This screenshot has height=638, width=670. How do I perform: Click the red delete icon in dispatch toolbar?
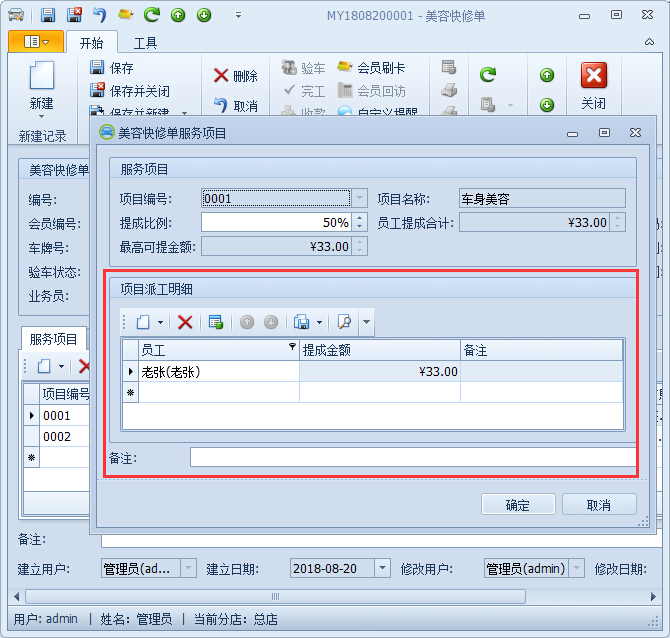pyautogui.click(x=185, y=322)
